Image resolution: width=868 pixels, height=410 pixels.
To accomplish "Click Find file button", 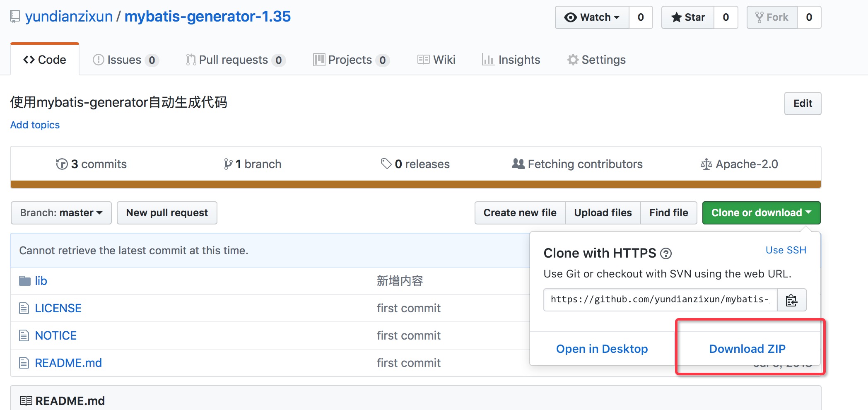I will [x=669, y=213].
